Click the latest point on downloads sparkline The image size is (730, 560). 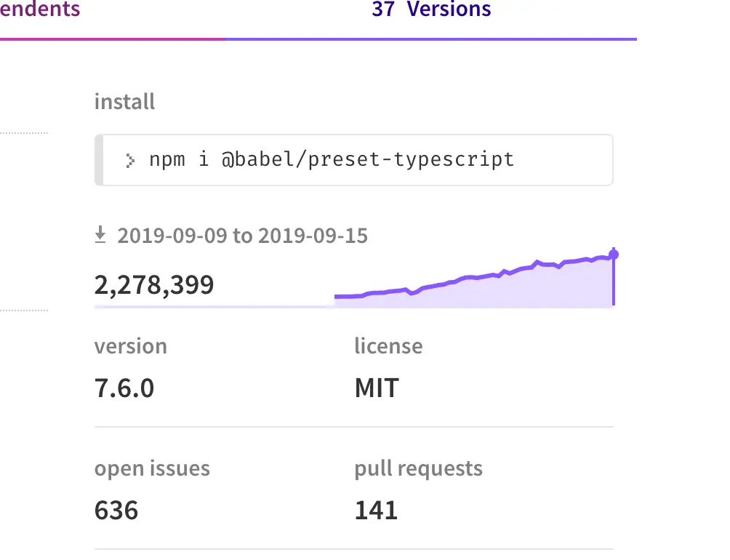614,254
